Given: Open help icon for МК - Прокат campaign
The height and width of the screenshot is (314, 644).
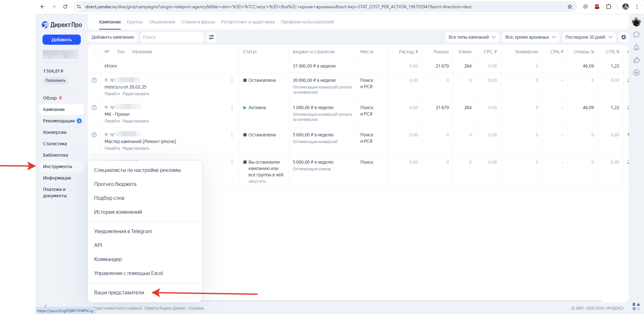Looking at the screenshot, I should (94, 108).
